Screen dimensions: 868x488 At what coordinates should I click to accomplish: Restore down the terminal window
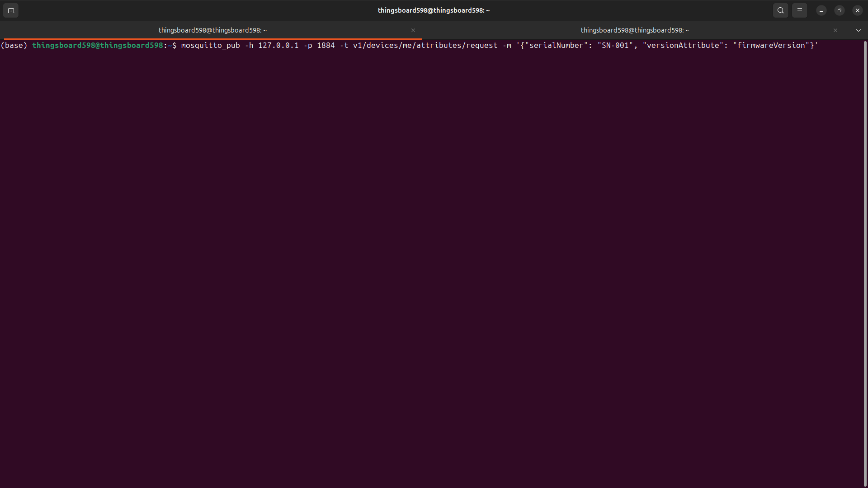click(839, 10)
